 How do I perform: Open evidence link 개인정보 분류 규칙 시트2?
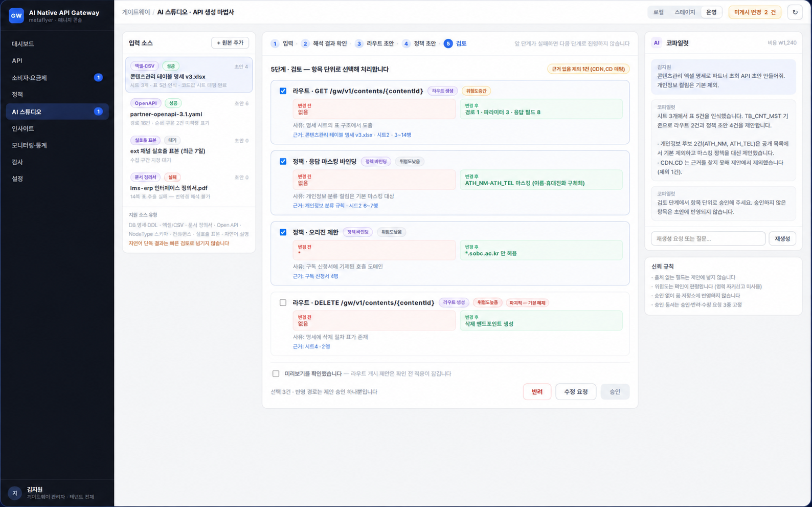[x=335, y=206]
